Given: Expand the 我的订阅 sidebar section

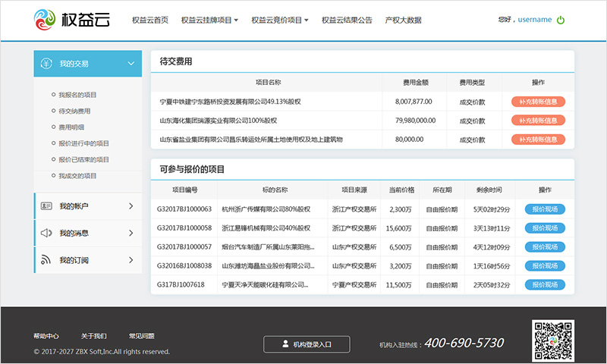Looking at the screenshot, I should [131, 260].
